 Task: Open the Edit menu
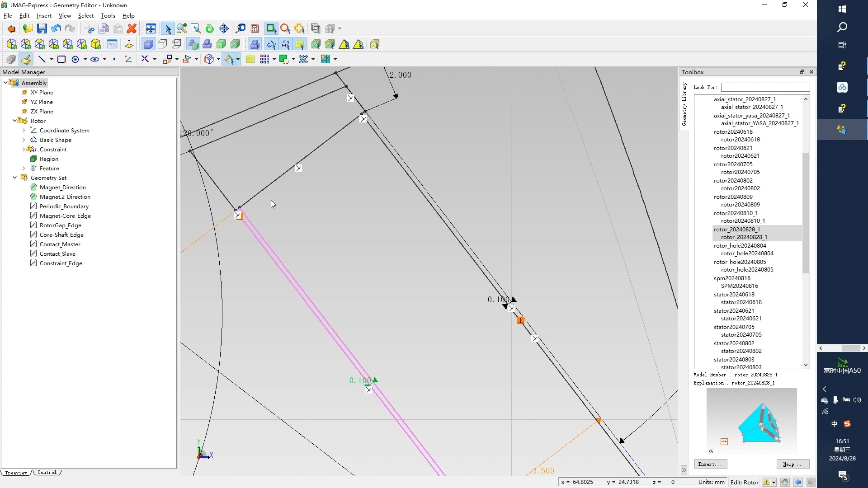(x=24, y=15)
